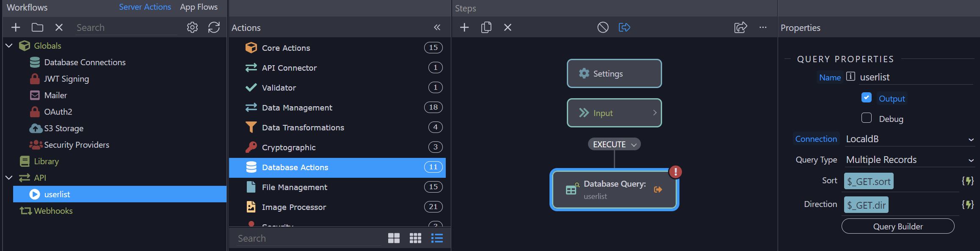
Task: Open the EXECUTE dropdown
Action: point(614,144)
